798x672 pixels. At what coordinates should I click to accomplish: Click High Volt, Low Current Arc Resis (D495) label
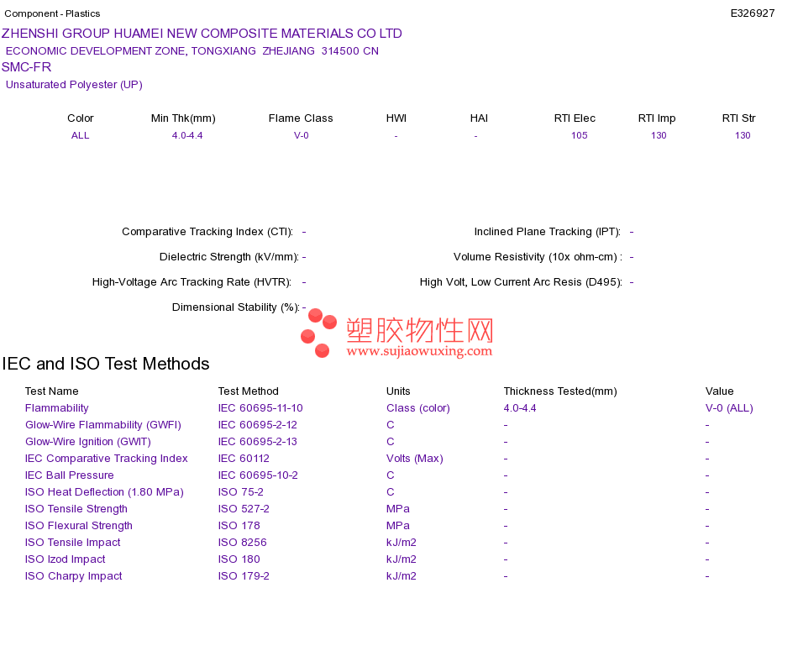[521, 282]
